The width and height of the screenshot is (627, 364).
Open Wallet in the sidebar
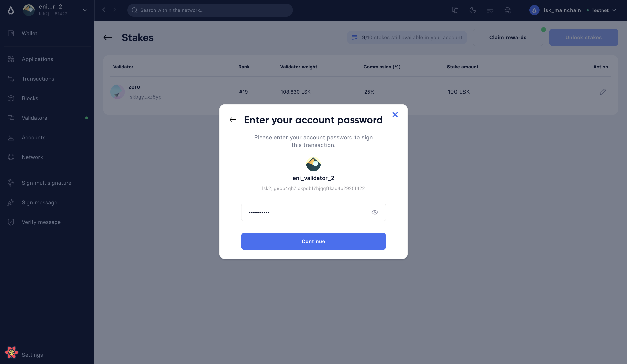click(x=29, y=33)
